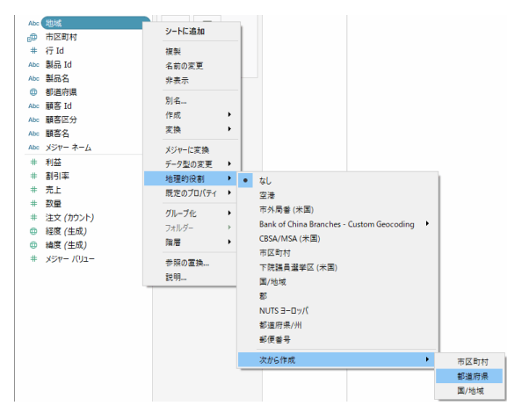Click the geographic hierarchy icon beside 市区町村
This screenshot has width=529, height=420.
tap(33, 38)
